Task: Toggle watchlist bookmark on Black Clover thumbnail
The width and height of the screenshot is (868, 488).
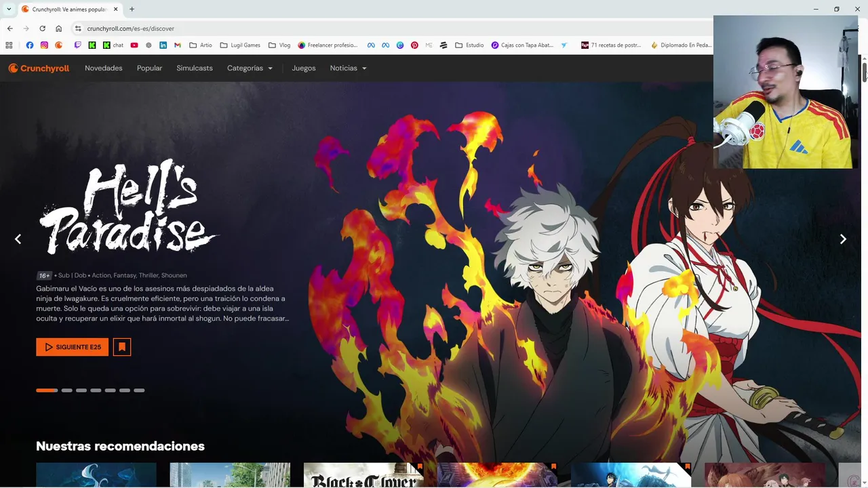Action: (420, 467)
